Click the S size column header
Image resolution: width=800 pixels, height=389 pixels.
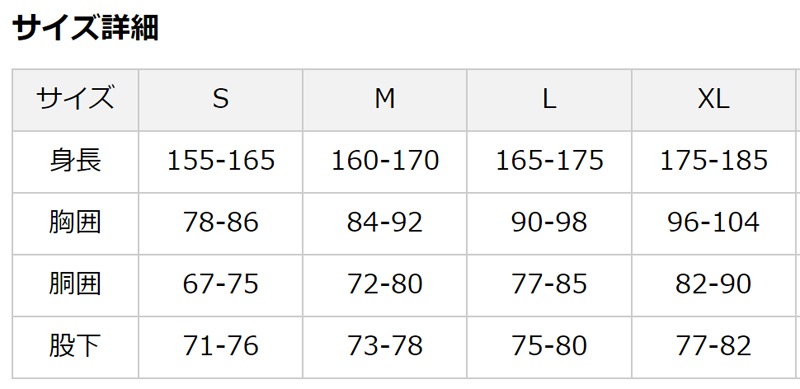pos(220,100)
